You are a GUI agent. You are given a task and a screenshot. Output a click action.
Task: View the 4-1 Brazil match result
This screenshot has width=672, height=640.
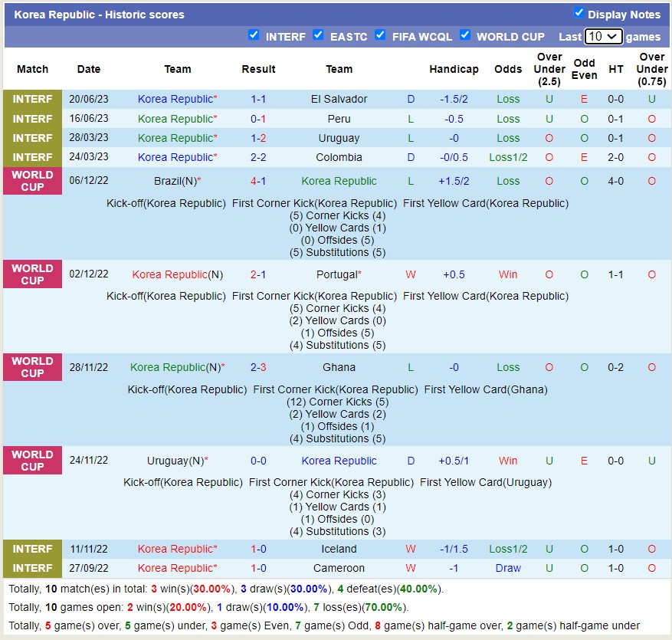coord(258,181)
